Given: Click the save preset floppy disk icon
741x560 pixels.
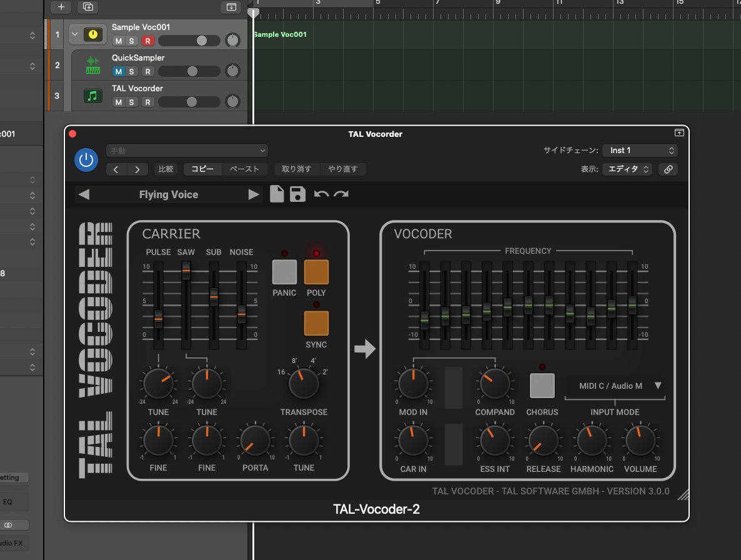Looking at the screenshot, I should (298, 194).
